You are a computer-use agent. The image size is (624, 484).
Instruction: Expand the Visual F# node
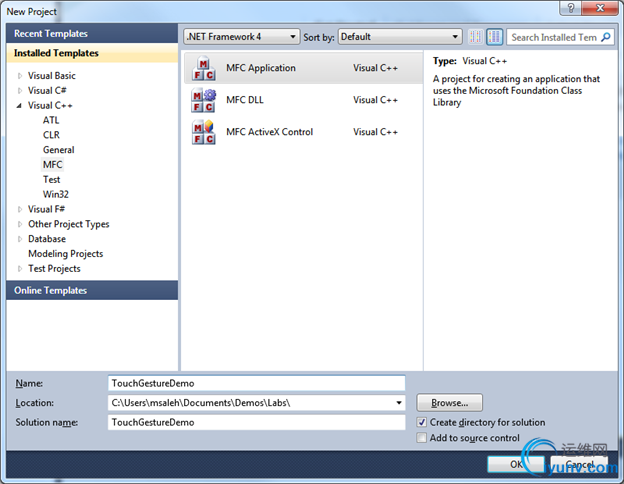pyautogui.click(x=20, y=209)
